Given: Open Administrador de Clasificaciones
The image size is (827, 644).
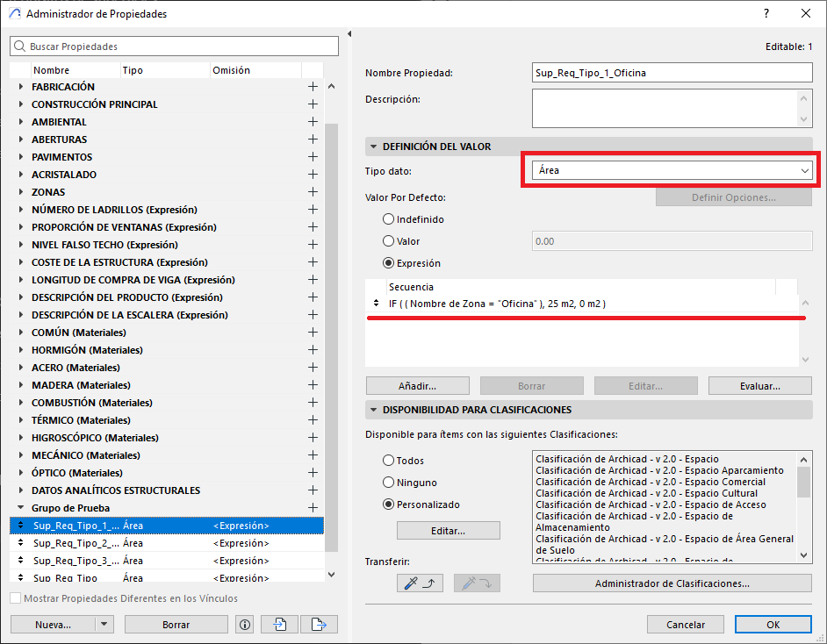Looking at the screenshot, I should tap(672, 583).
